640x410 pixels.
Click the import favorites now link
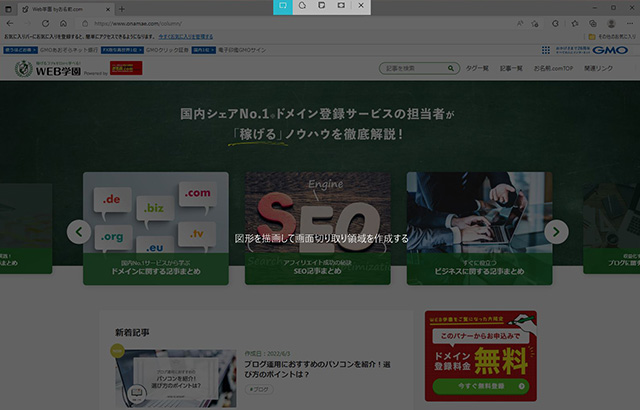[x=186, y=37]
